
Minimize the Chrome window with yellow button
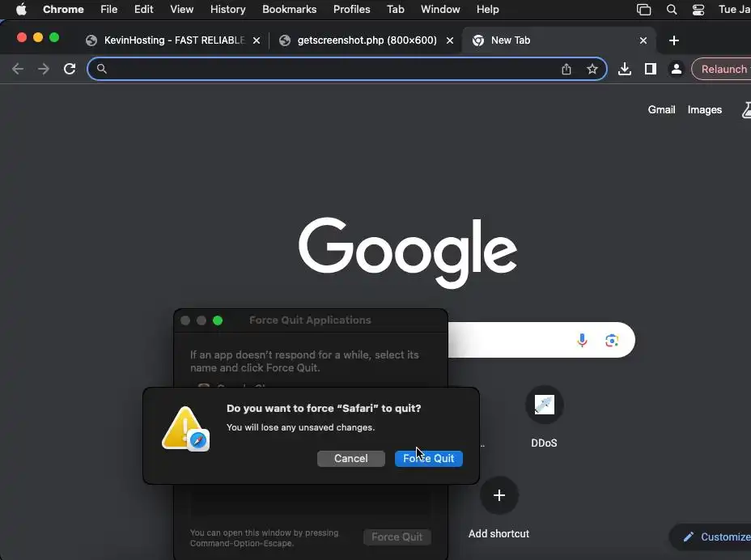pos(38,37)
